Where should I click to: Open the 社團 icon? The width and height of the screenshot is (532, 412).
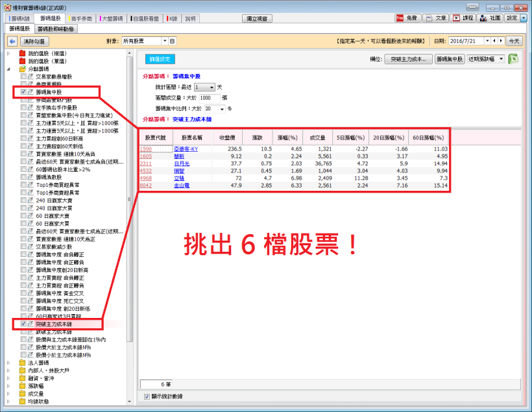pos(483,18)
